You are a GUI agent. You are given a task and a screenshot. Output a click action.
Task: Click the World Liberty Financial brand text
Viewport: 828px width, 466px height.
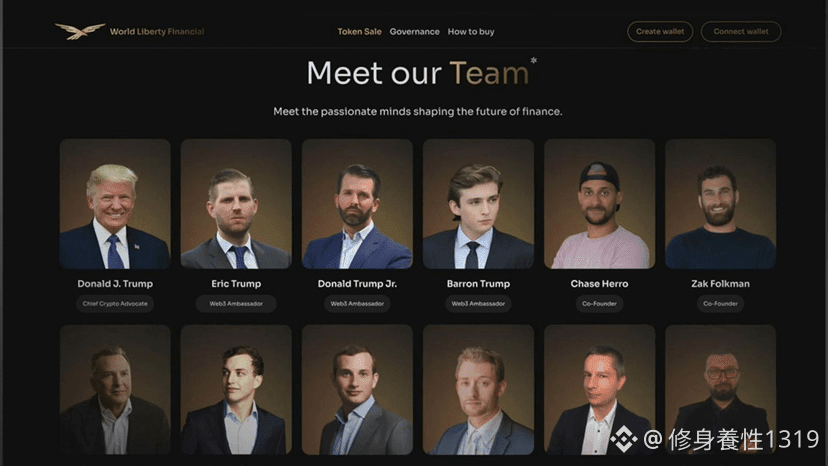tap(157, 32)
